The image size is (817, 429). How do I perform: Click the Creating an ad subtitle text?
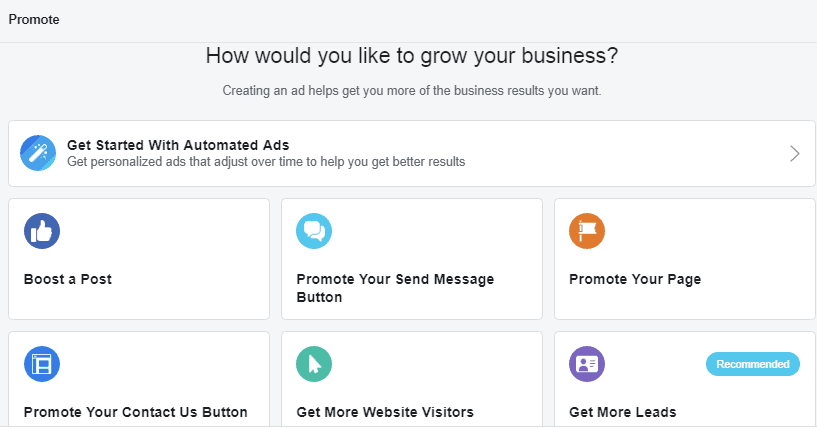(411, 91)
